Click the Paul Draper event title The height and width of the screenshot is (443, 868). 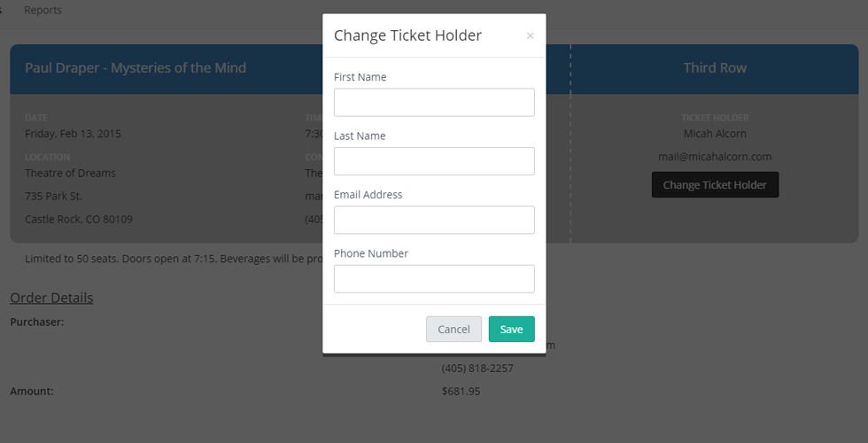[x=136, y=67]
